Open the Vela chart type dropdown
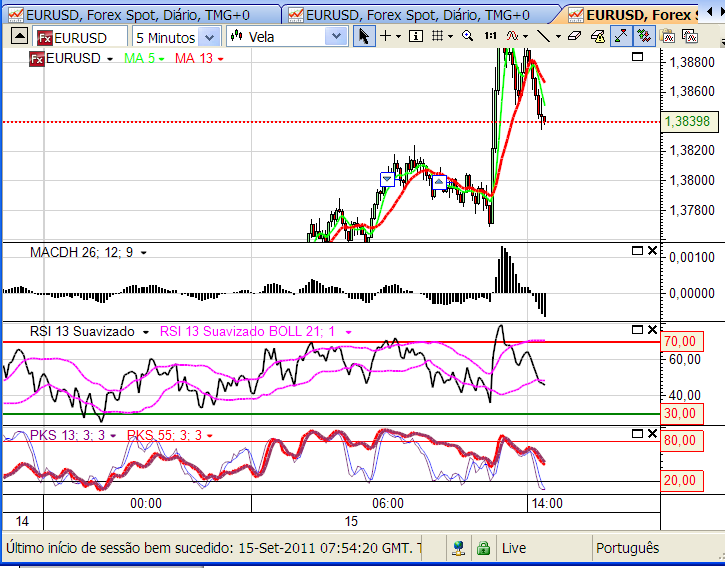 pos(336,36)
